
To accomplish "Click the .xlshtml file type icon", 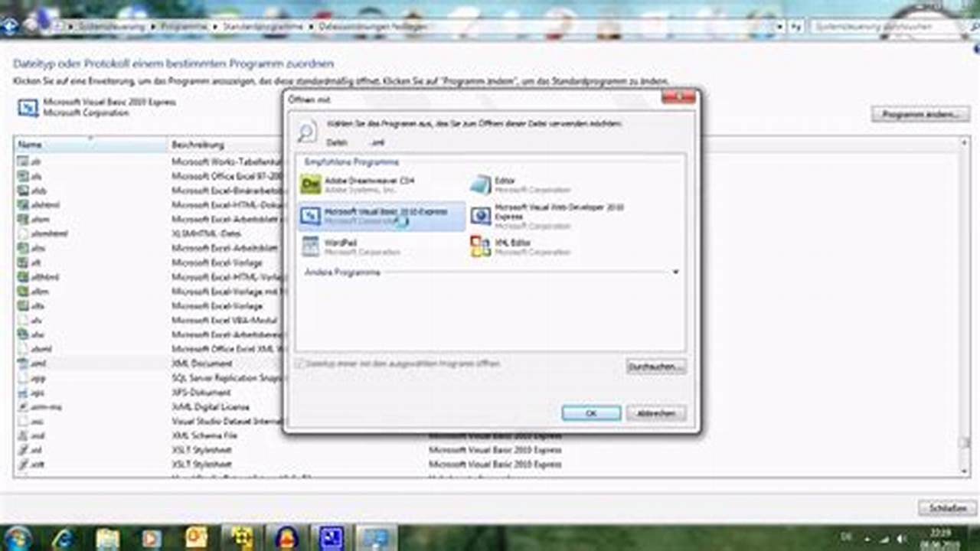I will [x=23, y=205].
